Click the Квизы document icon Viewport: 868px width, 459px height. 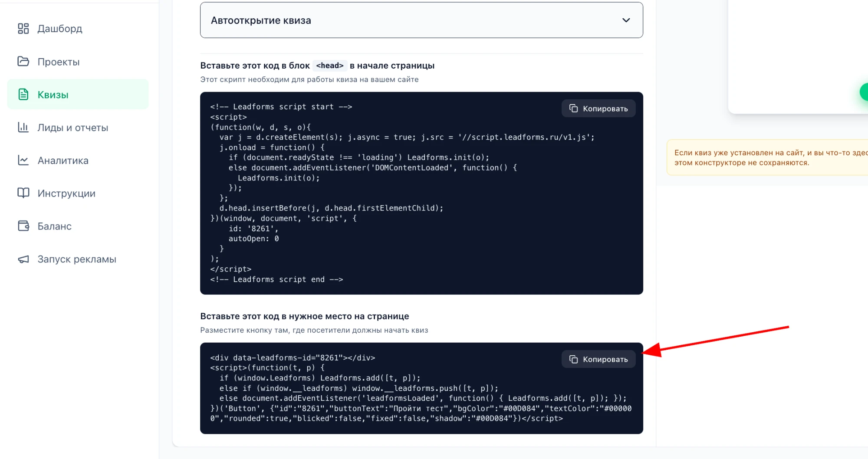tap(23, 95)
